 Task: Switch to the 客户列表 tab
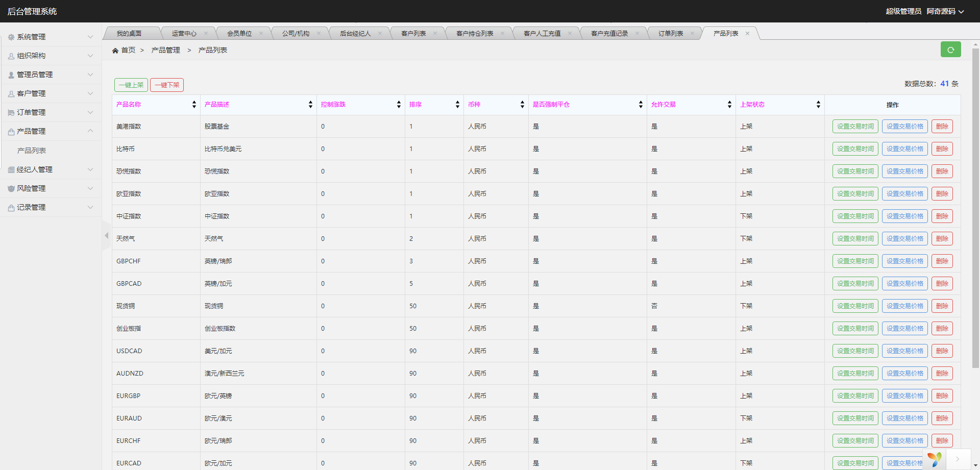tap(413, 34)
